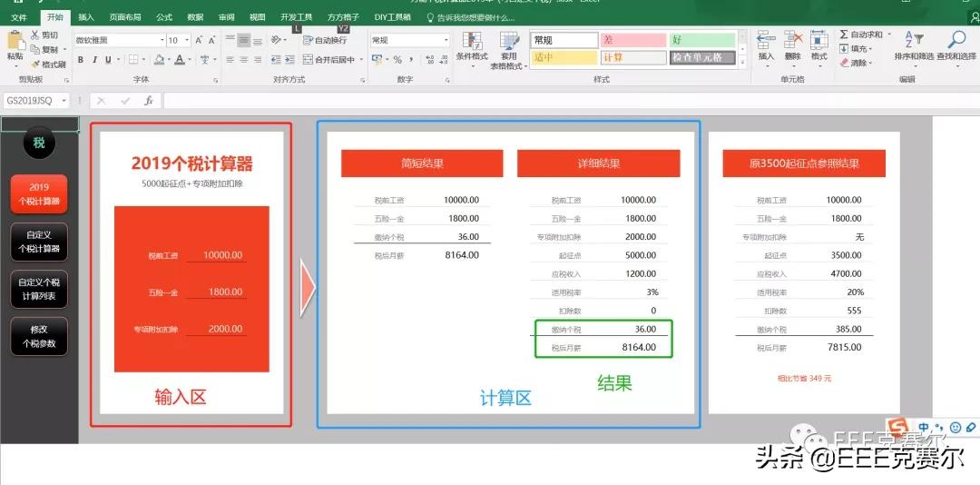This screenshot has height=485, width=980.
Task: Open the font name dropdown (微软雅黑)
Action: click(x=162, y=40)
